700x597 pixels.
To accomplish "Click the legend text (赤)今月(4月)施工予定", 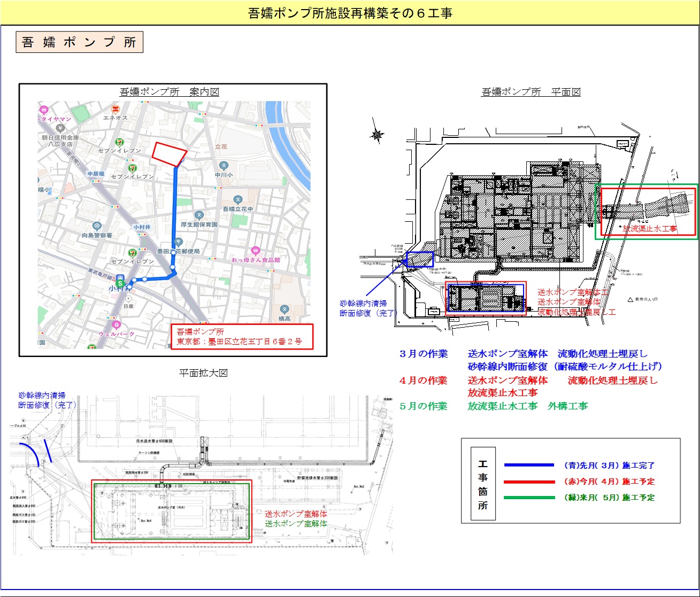I will point(609,482).
